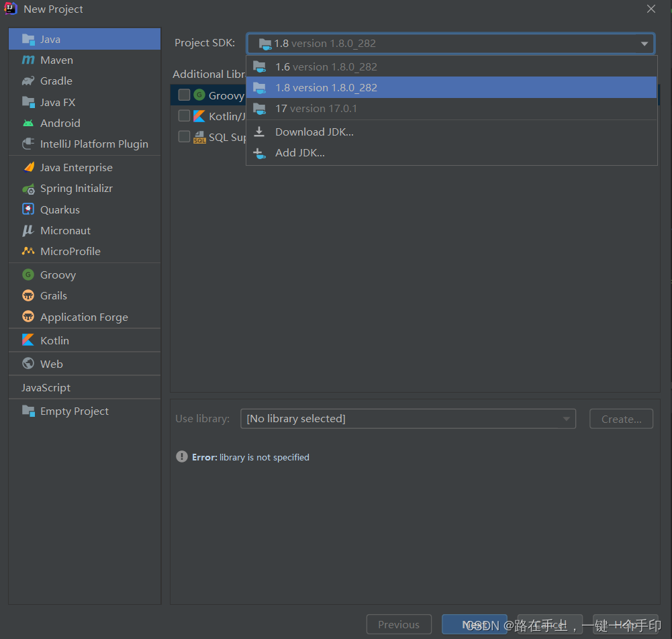The width and height of the screenshot is (672, 639).
Task: Close the New Project dialog
Action: tap(651, 9)
